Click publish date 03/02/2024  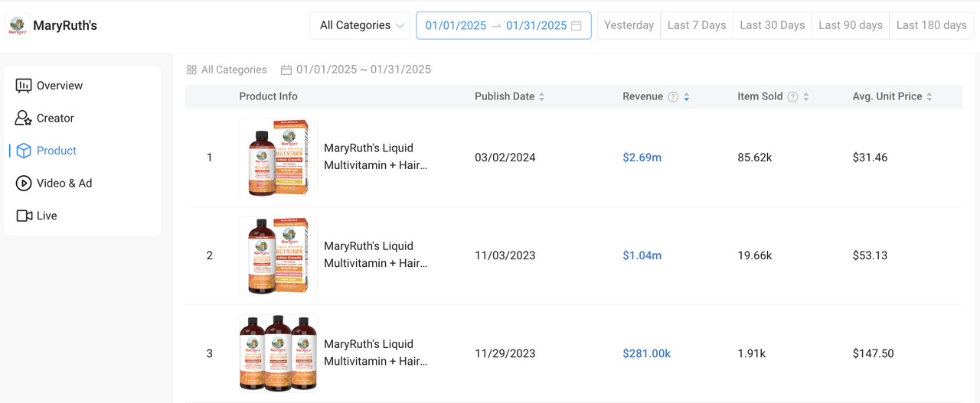coord(505,158)
